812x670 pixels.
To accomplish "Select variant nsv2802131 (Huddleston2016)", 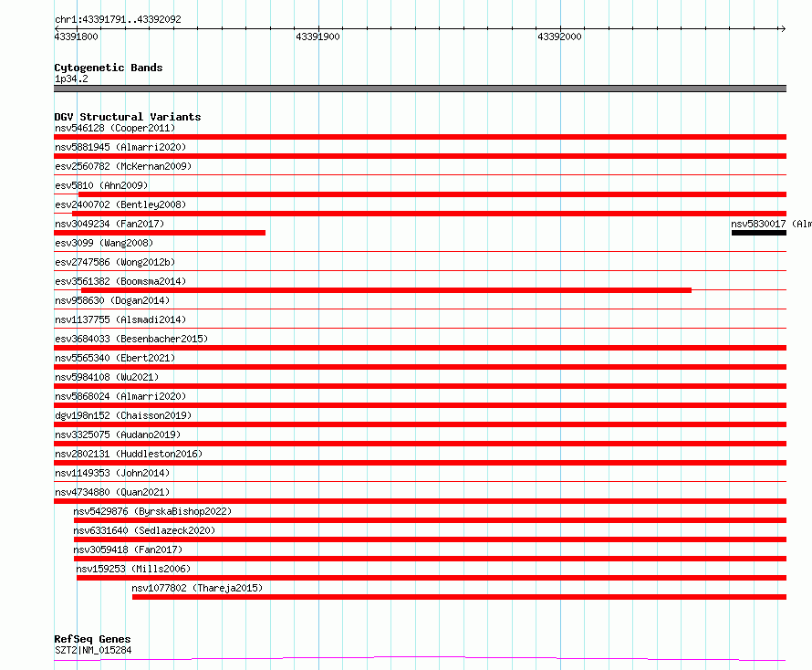I will [129, 454].
